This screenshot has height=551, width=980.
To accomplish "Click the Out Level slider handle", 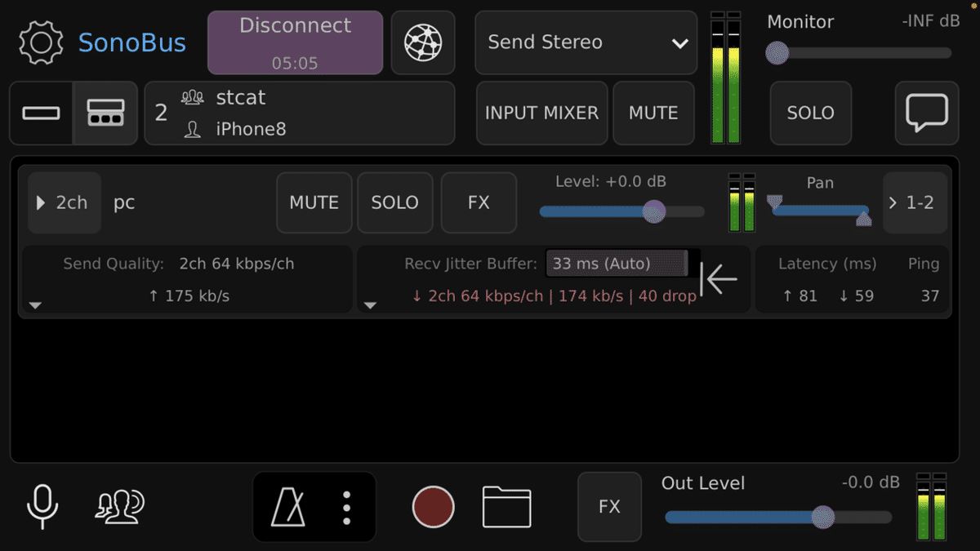I will (x=823, y=517).
